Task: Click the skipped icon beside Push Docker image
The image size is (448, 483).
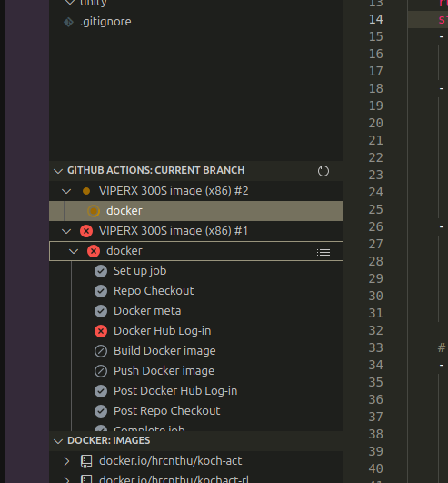Action: pyautogui.click(x=101, y=371)
